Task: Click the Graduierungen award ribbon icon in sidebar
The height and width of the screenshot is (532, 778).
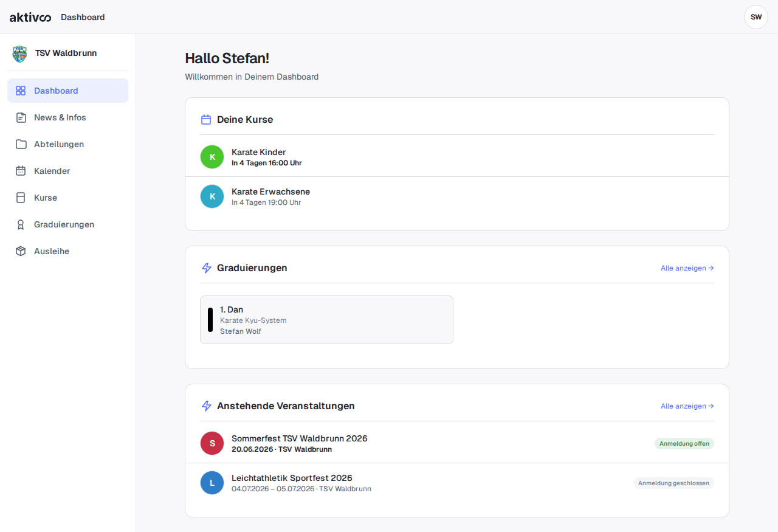Action: point(21,224)
